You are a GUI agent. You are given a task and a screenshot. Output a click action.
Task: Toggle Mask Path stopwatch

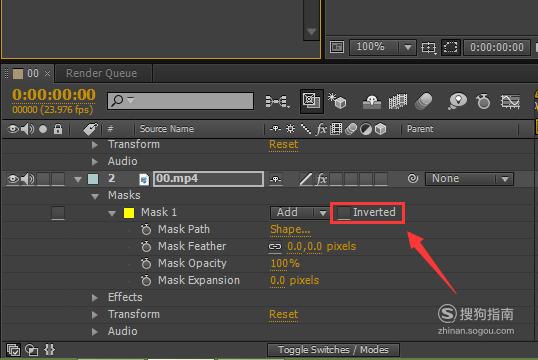coord(146,229)
